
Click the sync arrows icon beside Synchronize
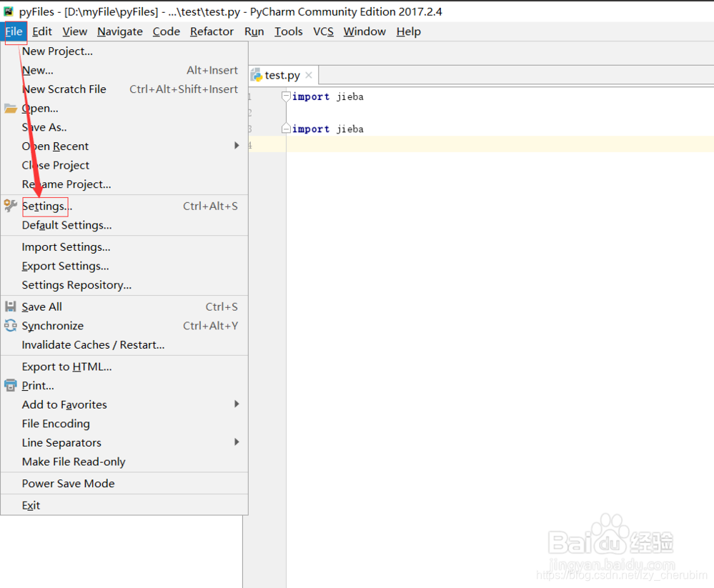pyautogui.click(x=11, y=326)
